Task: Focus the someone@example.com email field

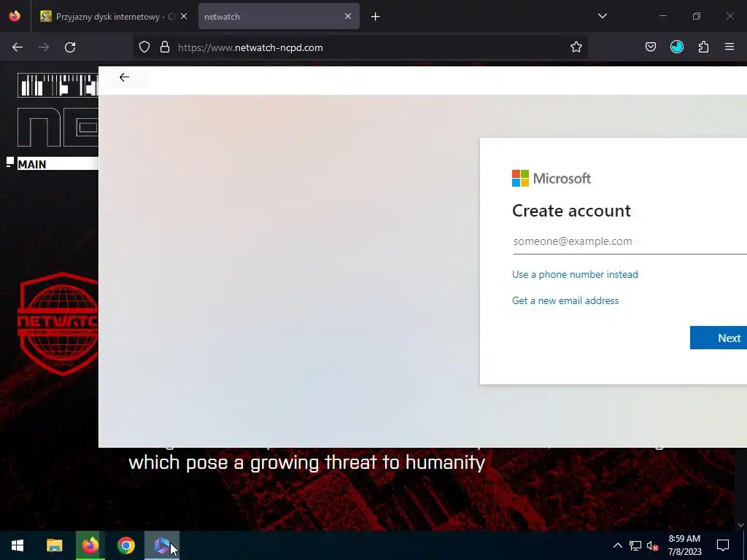Action: pos(630,241)
